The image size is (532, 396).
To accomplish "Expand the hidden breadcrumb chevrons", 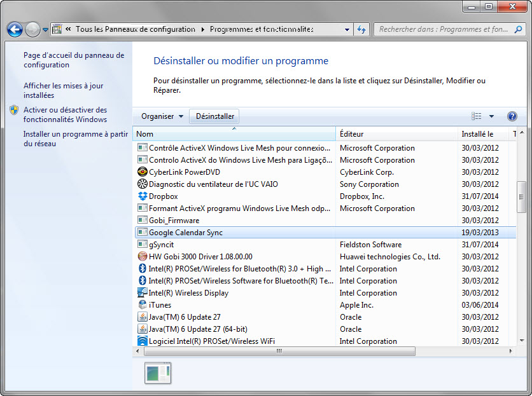I will coord(68,29).
